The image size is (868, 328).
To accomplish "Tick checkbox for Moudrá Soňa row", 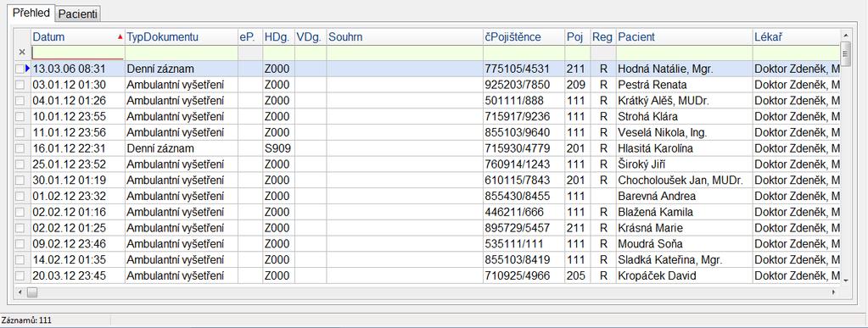I will 20,244.
